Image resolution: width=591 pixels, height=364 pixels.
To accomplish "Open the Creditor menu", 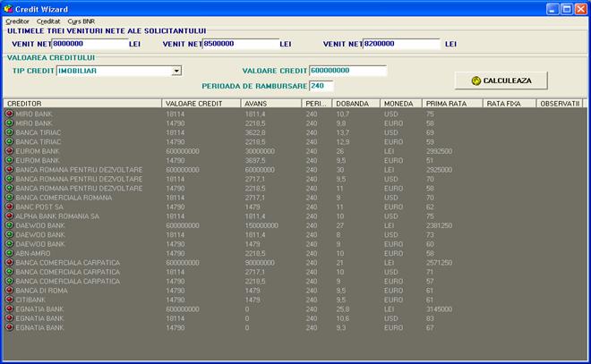I will [17, 21].
